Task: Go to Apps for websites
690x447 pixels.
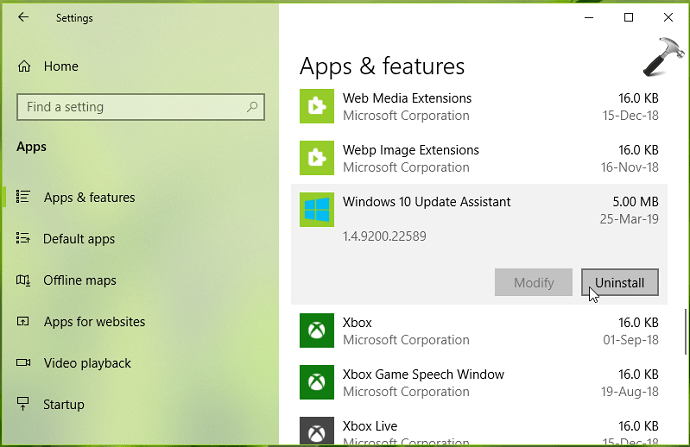Action: (x=94, y=322)
